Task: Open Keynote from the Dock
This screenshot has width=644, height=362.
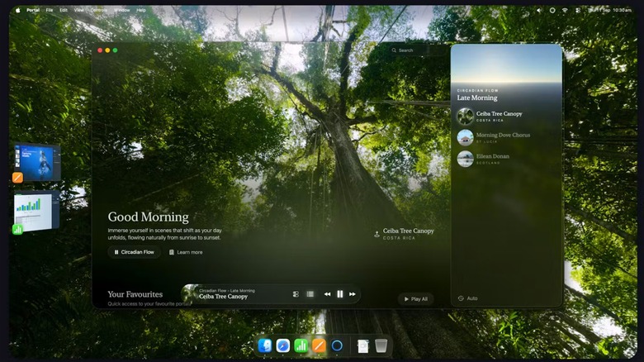Action: click(319, 345)
